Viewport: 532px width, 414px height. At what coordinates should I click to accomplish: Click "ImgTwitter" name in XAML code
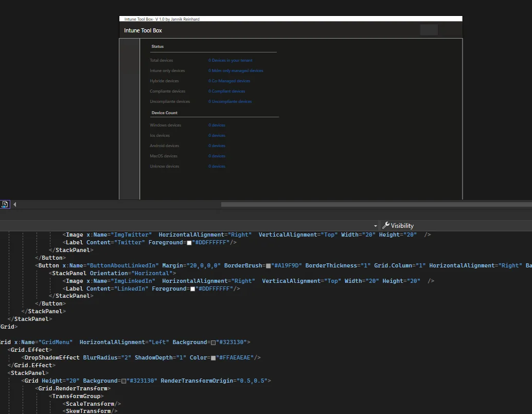tap(131, 235)
